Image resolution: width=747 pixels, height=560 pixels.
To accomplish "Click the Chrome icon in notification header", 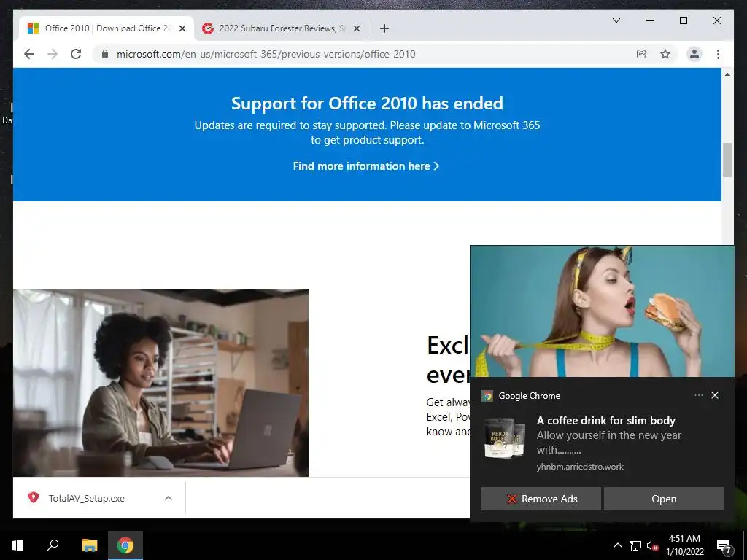I will tap(487, 396).
